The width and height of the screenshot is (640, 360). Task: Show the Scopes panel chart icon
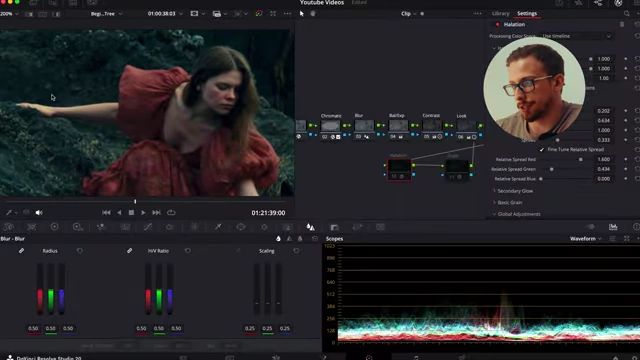click(x=613, y=227)
